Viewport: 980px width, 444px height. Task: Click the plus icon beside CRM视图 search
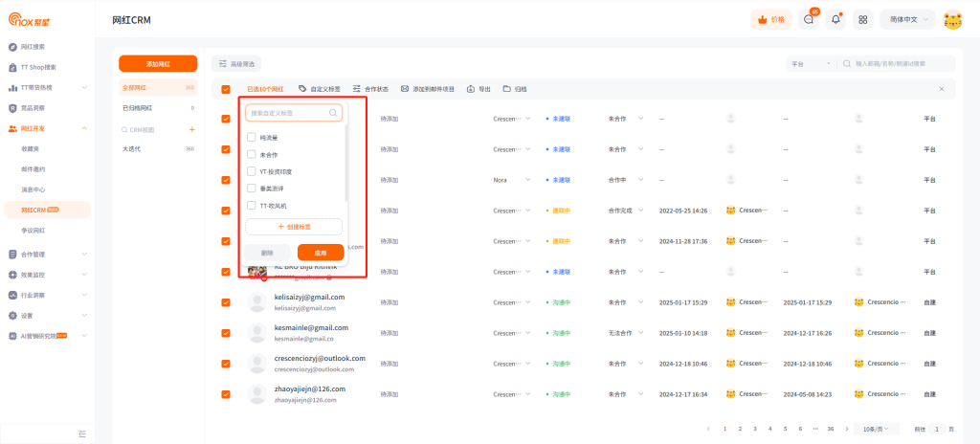click(191, 129)
